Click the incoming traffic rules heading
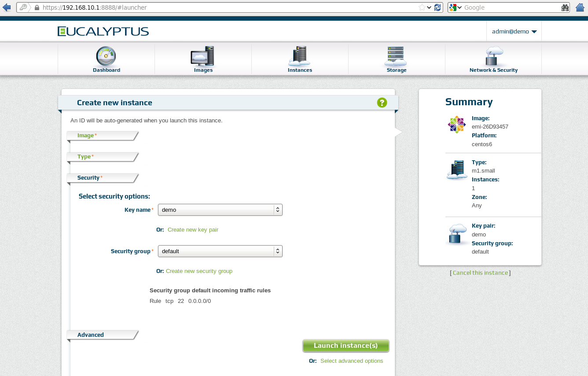The height and width of the screenshot is (376, 588). (x=210, y=291)
